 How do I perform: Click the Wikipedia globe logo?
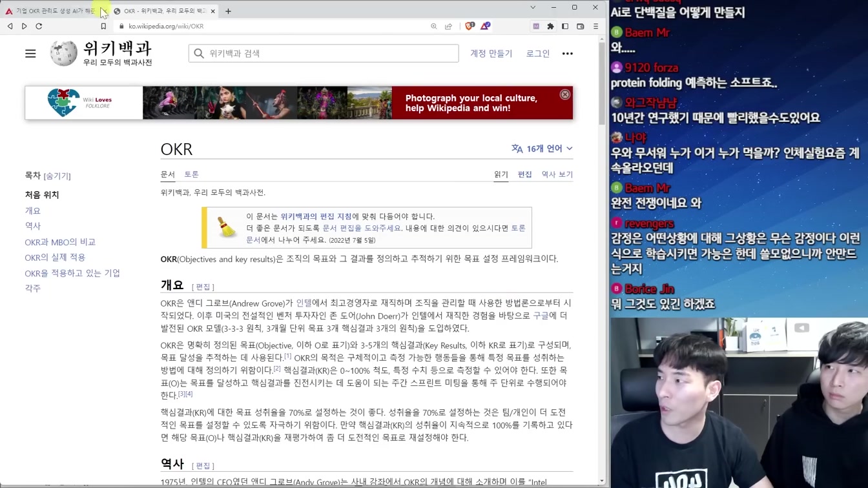point(64,53)
